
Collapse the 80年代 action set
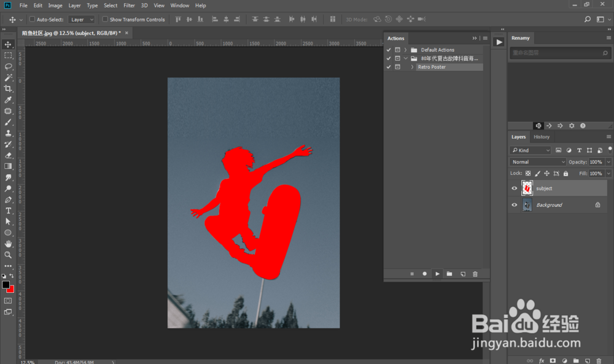pyautogui.click(x=406, y=58)
